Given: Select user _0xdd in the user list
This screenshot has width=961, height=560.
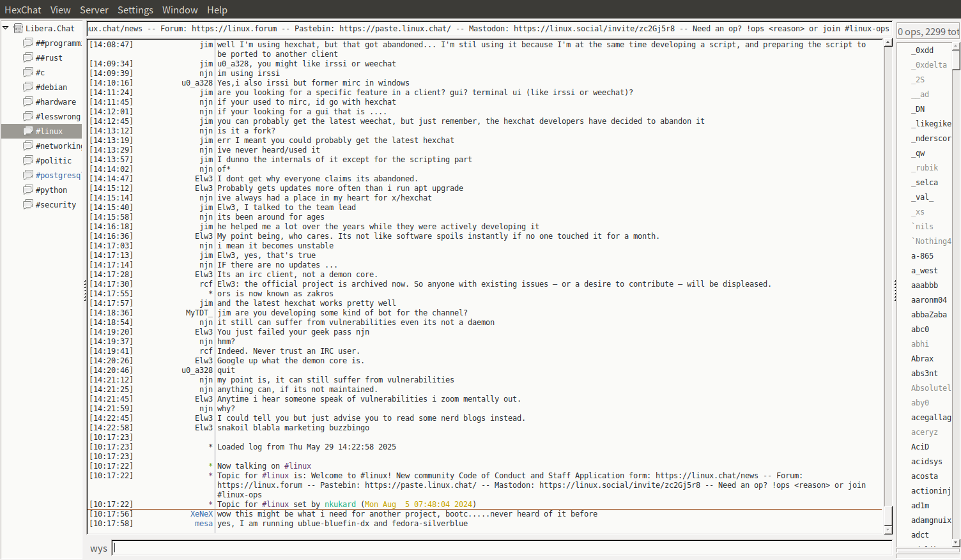Looking at the screenshot, I should 922,50.
